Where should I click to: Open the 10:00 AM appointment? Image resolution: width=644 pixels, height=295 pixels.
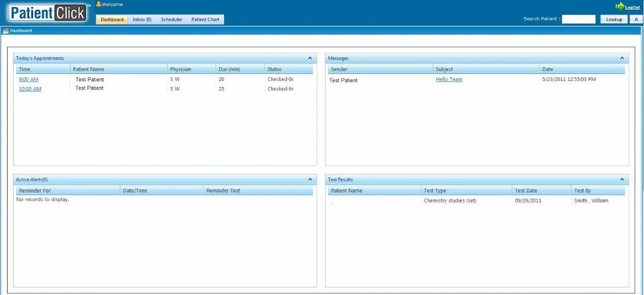[x=30, y=88]
